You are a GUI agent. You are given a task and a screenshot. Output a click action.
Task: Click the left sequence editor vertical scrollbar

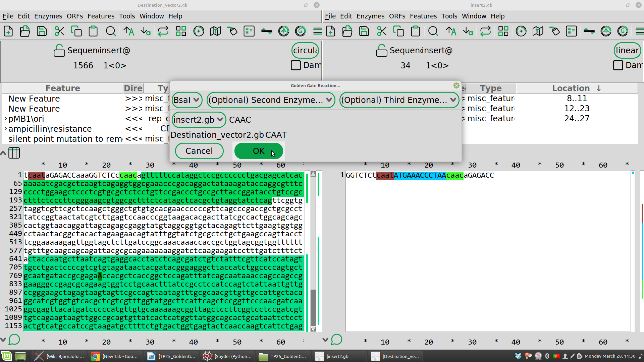(x=313, y=251)
